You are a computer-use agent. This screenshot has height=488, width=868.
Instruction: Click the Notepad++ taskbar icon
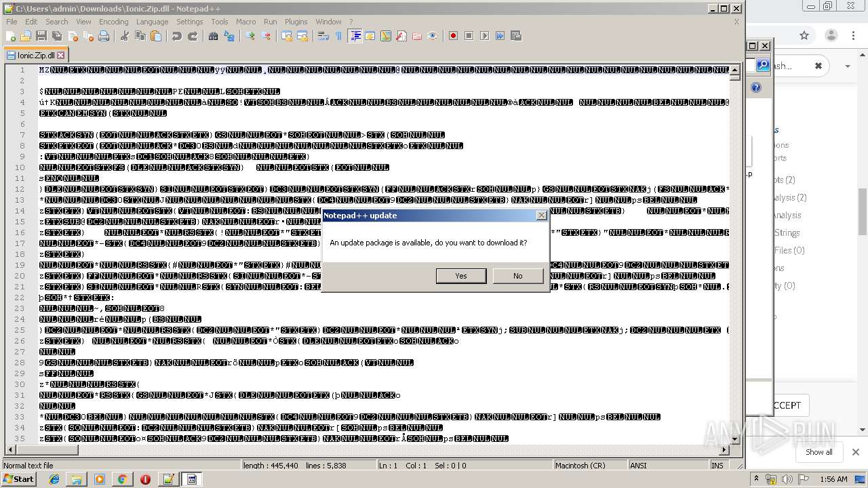coord(168,479)
